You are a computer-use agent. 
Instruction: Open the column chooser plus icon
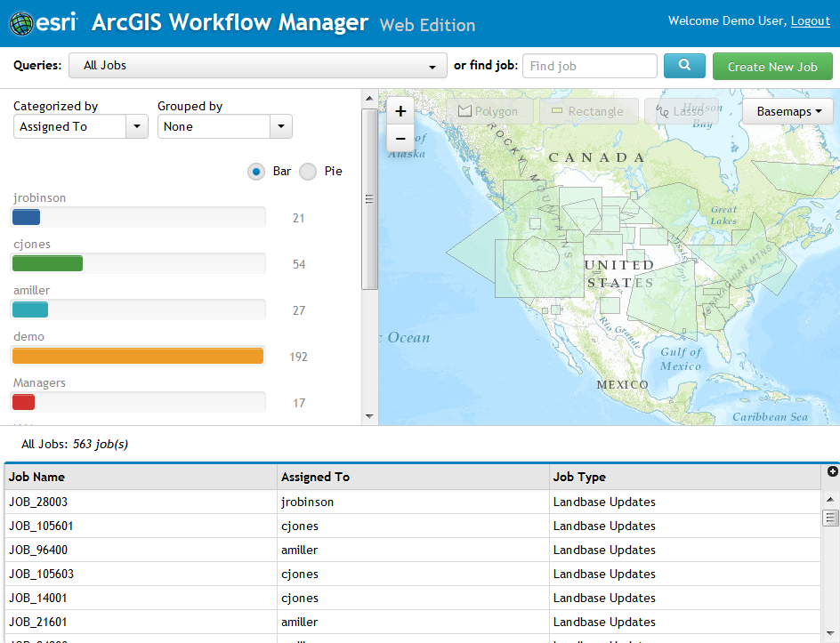[833, 471]
